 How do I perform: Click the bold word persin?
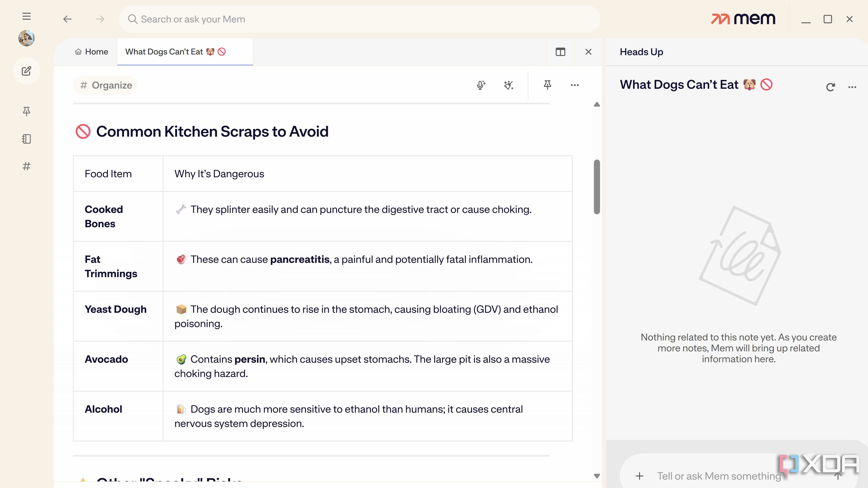point(250,359)
